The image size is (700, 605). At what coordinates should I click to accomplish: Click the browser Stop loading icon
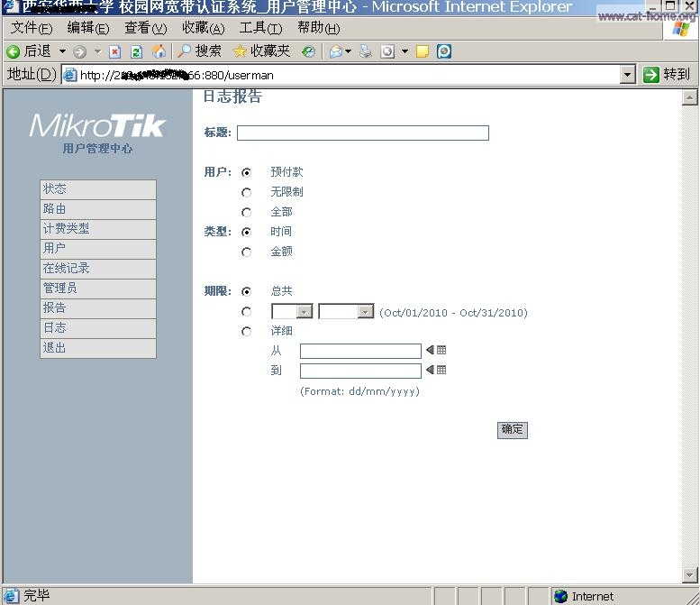pyautogui.click(x=115, y=51)
